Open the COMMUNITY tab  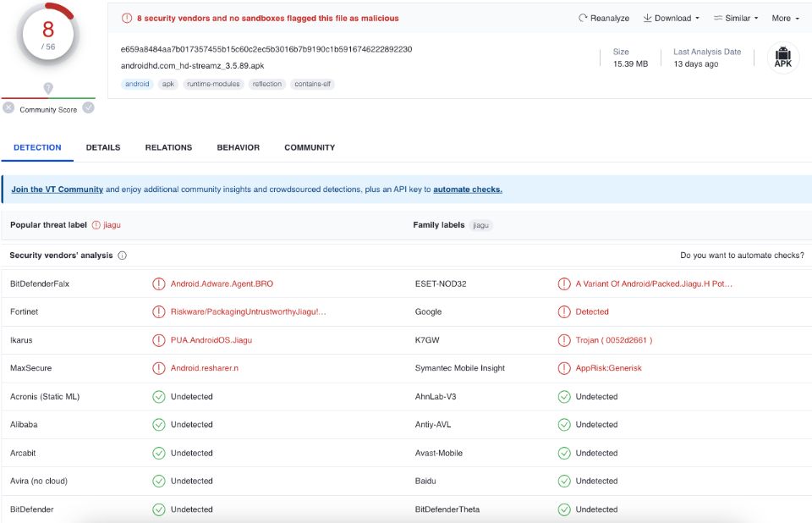310,148
